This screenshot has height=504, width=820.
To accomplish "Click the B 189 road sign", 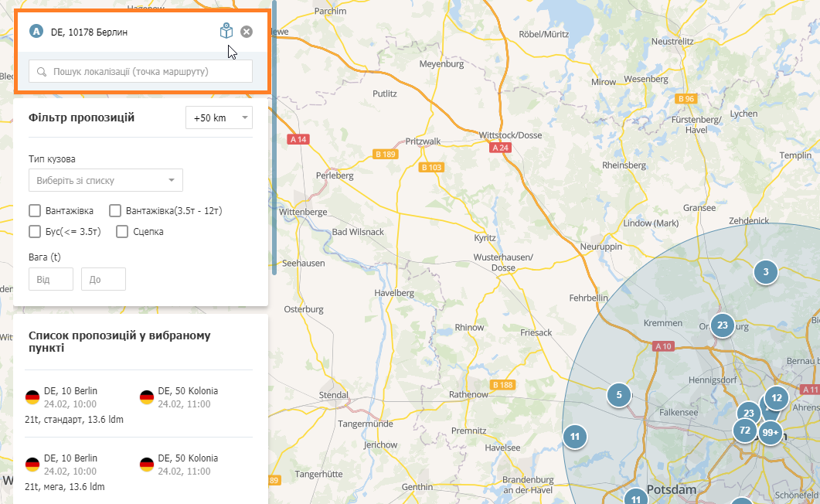I will coord(386,155).
